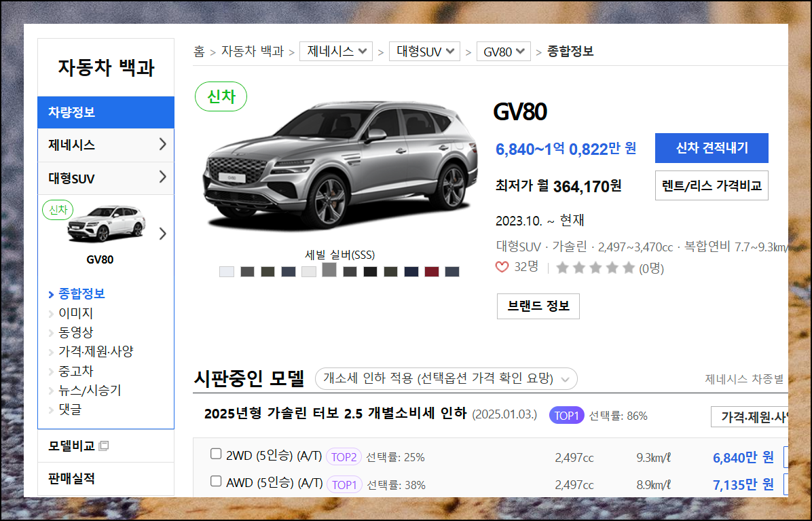
Task: Click the 9.3km/ℓ value on the 2WD row
Action: pos(654,458)
